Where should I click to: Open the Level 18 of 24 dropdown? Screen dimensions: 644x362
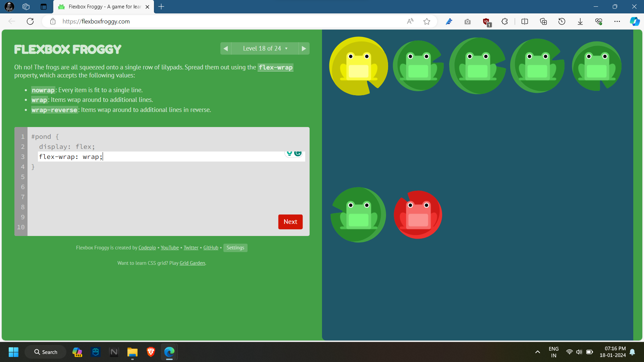click(265, 49)
